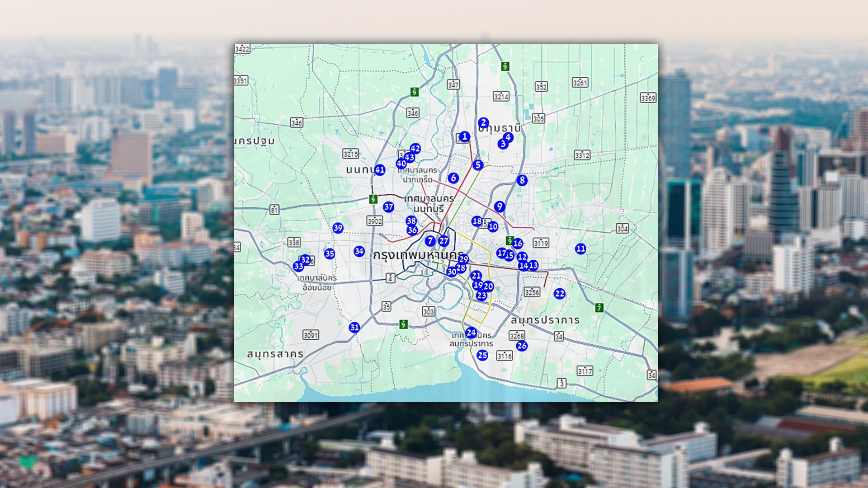Select location marker 37
Viewport: 868px width, 488px height.
(388, 207)
